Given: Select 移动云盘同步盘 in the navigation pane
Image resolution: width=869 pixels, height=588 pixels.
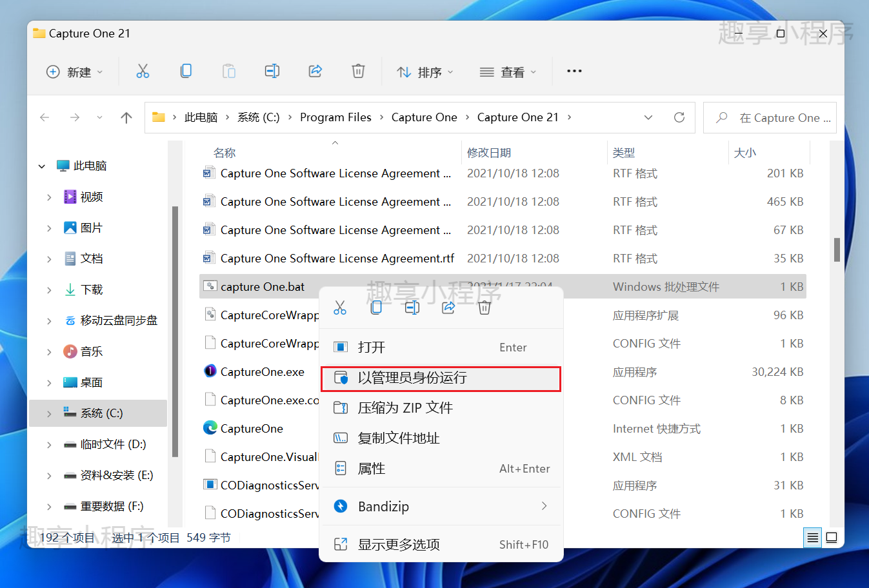Looking at the screenshot, I should [119, 320].
